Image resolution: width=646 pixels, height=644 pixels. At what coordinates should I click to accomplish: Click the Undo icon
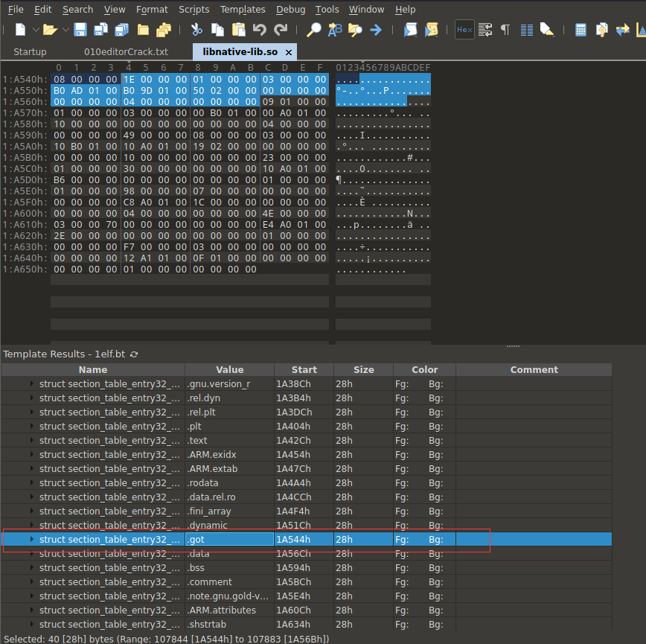coord(259,30)
